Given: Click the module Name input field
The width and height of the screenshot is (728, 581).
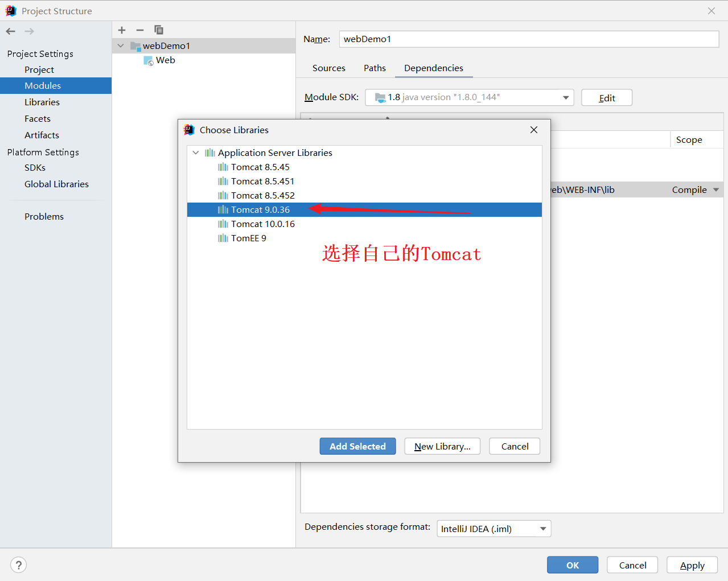Looking at the screenshot, I should click(x=529, y=39).
